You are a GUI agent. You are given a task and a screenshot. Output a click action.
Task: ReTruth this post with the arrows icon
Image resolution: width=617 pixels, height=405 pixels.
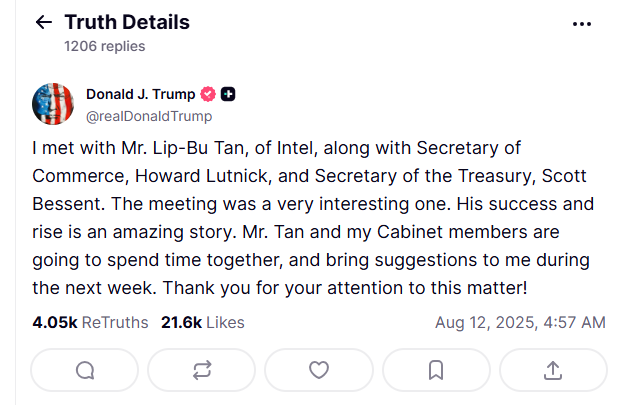[x=202, y=370]
